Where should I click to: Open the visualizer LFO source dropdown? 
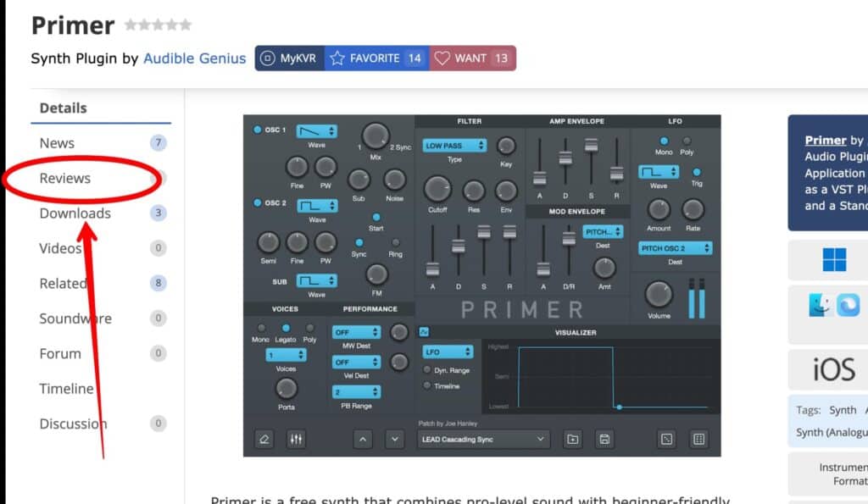pyautogui.click(x=448, y=352)
